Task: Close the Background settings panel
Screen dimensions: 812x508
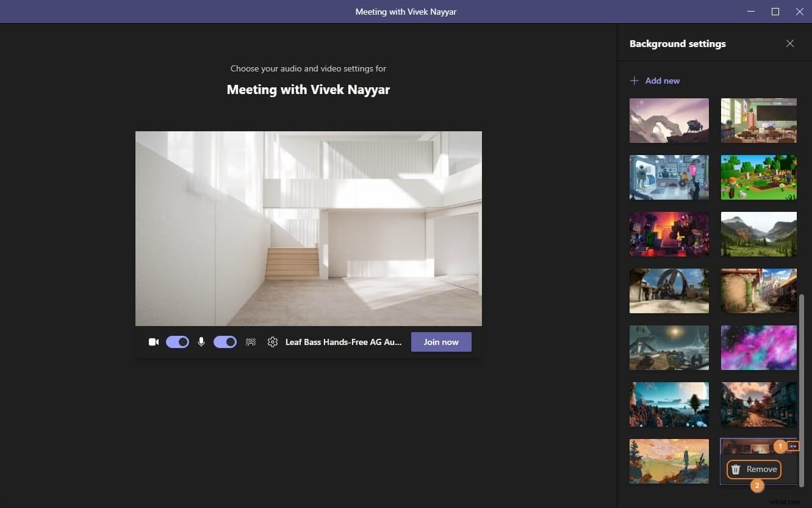Action: [790, 43]
